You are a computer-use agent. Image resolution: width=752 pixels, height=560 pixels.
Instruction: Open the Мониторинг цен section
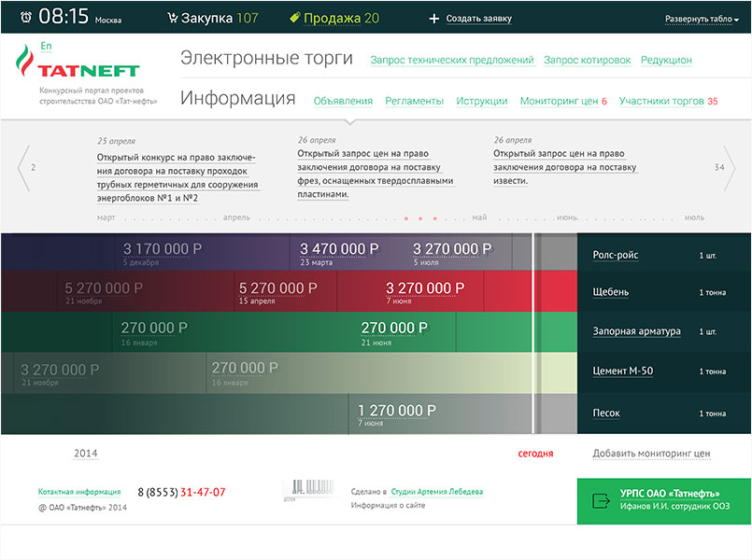(559, 101)
